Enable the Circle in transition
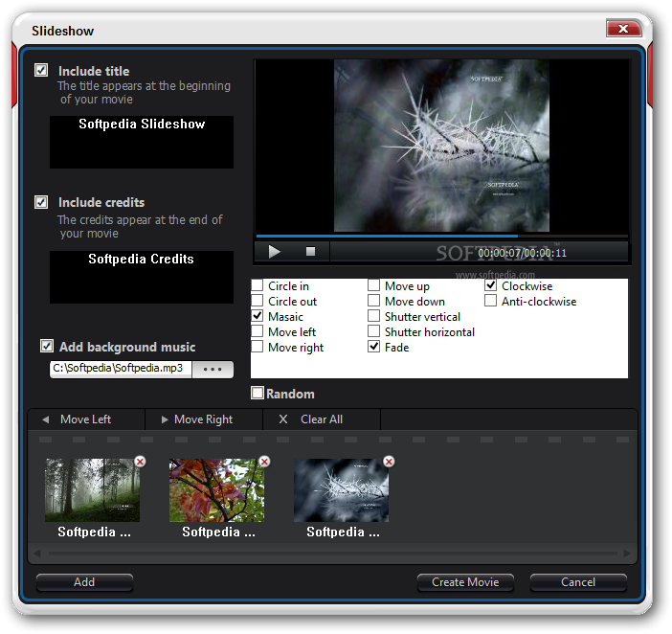Viewport: 672px width, 634px height. [258, 285]
